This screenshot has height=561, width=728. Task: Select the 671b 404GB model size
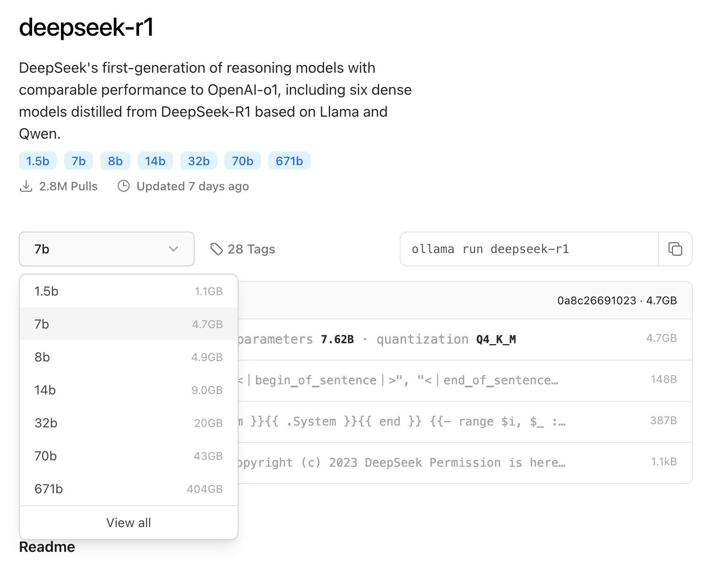pyautogui.click(x=128, y=489)
